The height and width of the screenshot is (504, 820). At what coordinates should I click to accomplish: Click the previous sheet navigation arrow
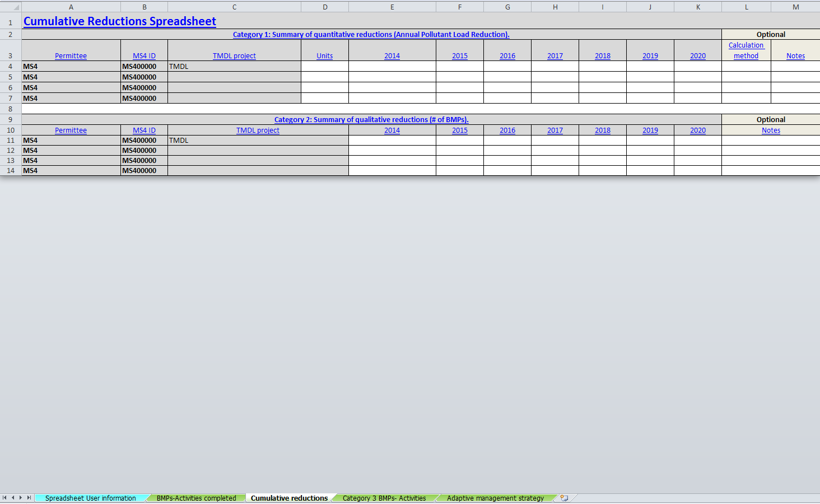[x=13, y=498]
